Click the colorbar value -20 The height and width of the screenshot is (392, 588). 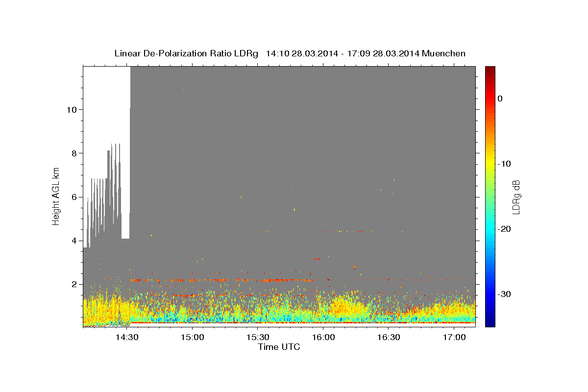click(505, 229)
